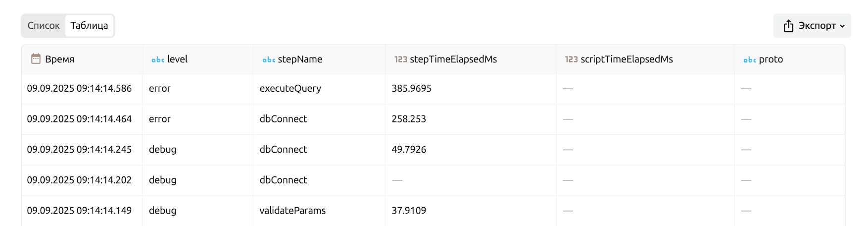The image size is (868, 226).
Task: Click the 123 icon beside scriptTimeElapsedMs
Action: pos(571,59)
